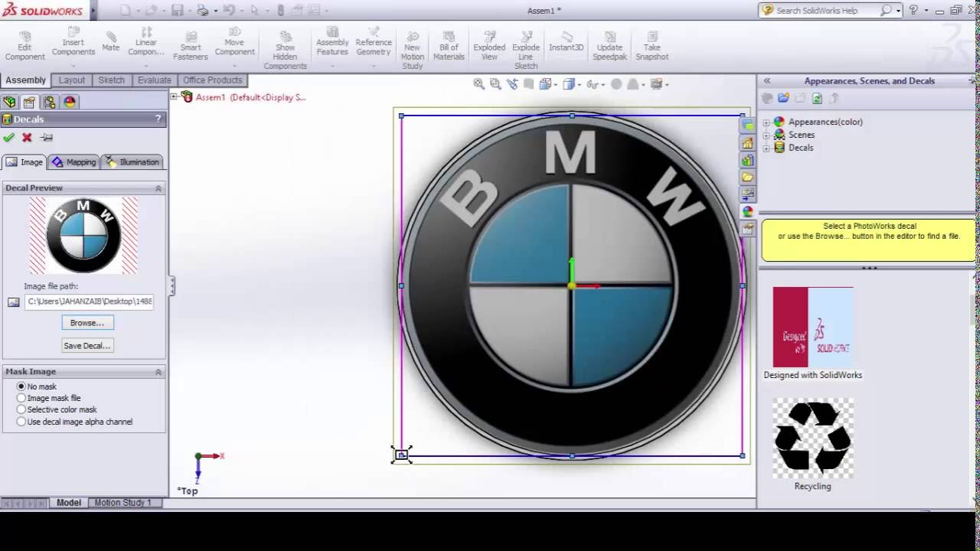Open Smart Fasteners tool
Image resolution: width=980 pixels, height=551 pixels.
[x=191, y=46]
